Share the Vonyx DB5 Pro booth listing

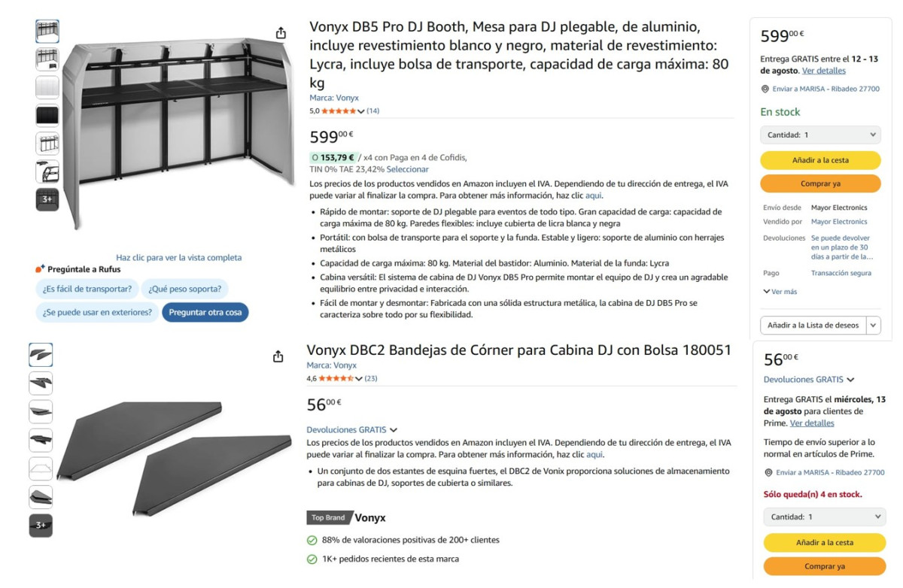pyautogui.click(x=281, y=33)
